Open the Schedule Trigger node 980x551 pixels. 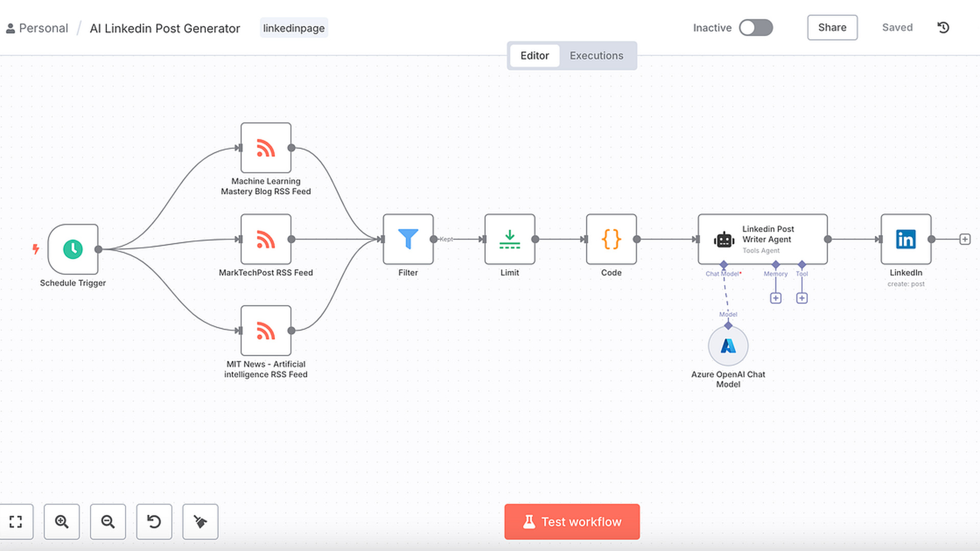click(x=73, y=249)
